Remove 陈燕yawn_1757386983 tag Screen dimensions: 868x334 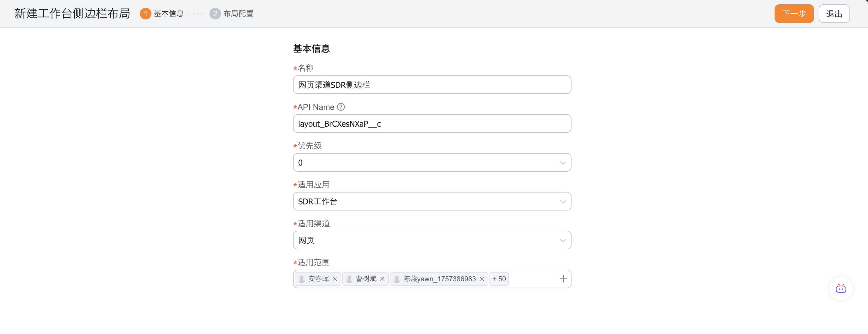(x=482, y=279)
